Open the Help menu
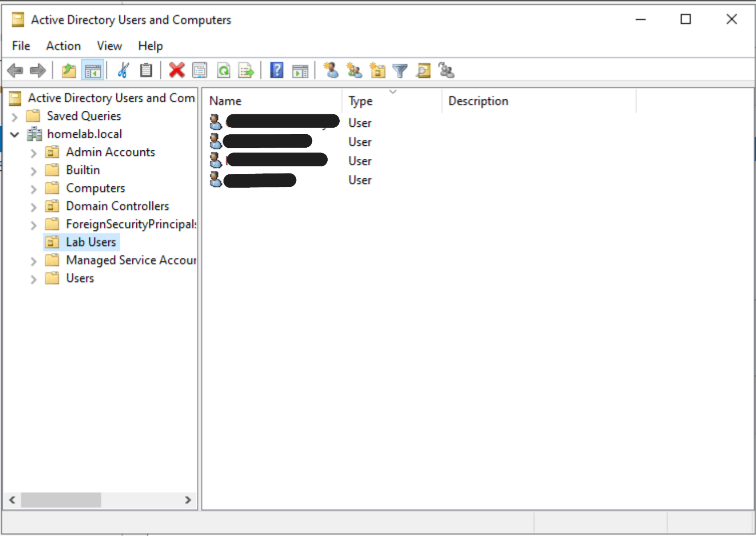The height and width of the screenshot is (536, 756). [150, 46]
